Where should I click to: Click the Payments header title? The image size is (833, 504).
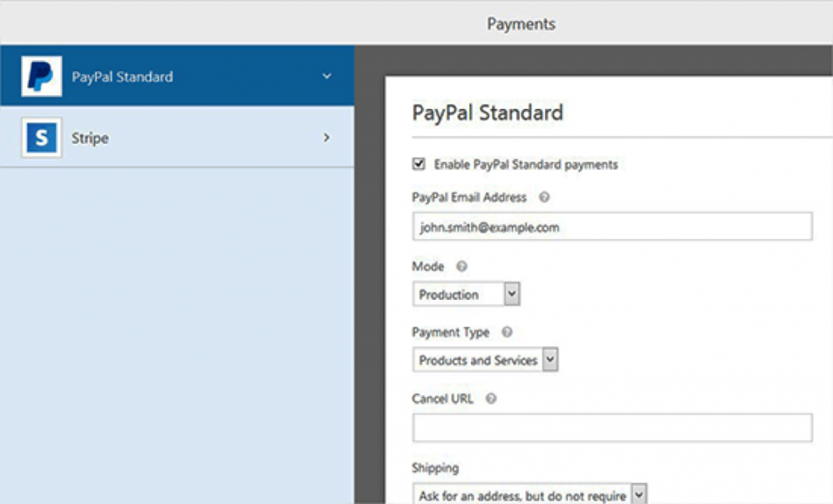pyautogui.click(x=521, y=24)
